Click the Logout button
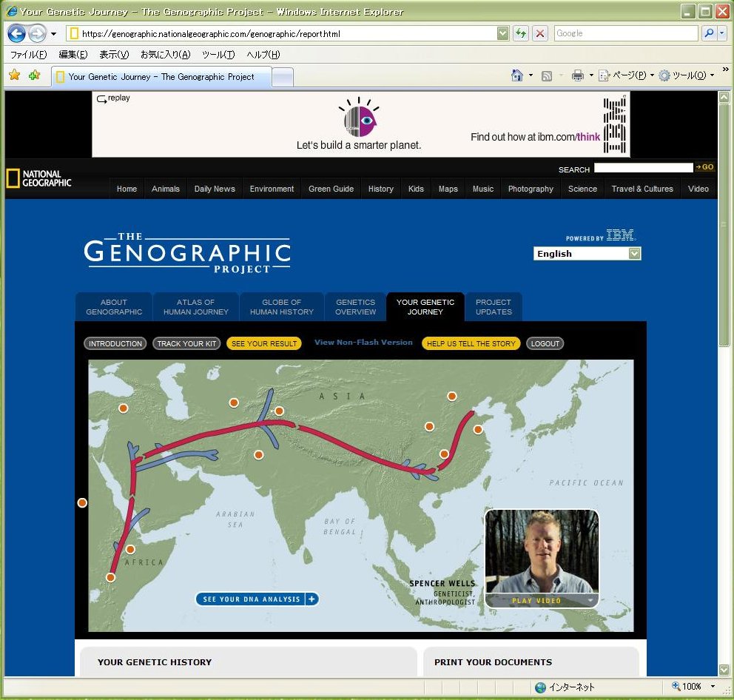This screenshot has height=700, width=734. point(545,343)
